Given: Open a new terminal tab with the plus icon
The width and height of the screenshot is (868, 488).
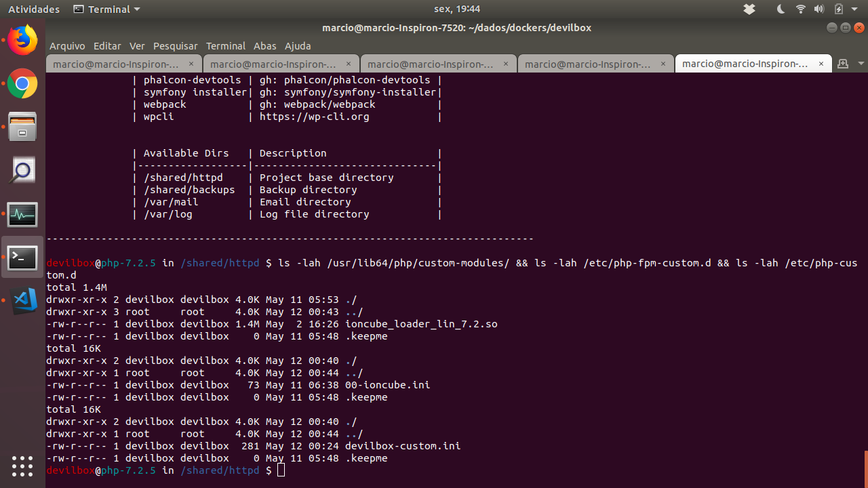Looking at the screenshot, I should pyautogui.click(x=843, y=63).
